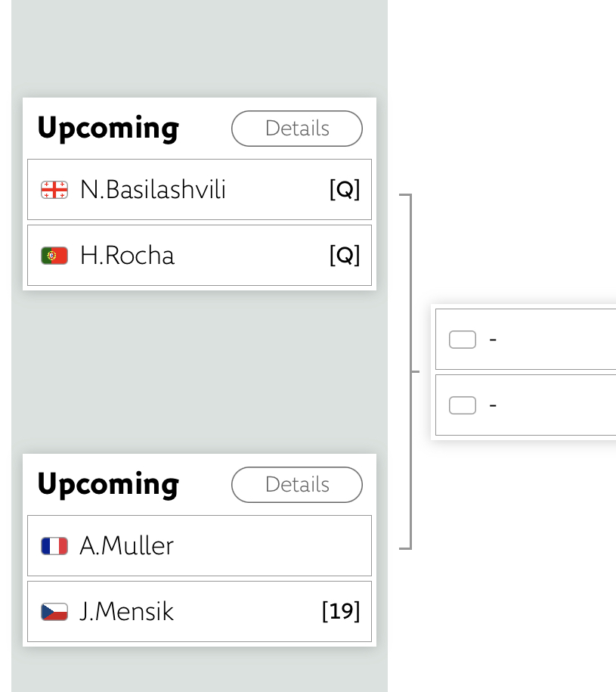Select player H.Rocha

[x=127, y=256]
